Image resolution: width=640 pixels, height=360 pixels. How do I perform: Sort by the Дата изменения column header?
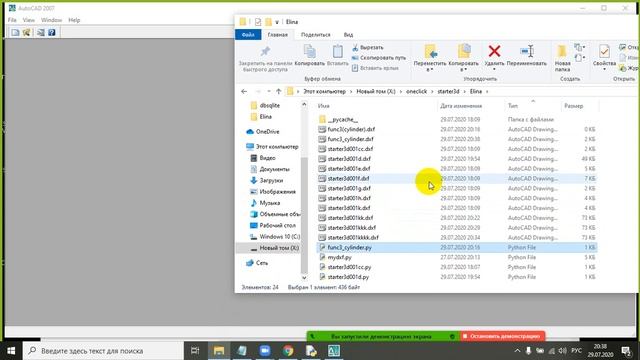pyautogui.click(x=461, y=106)
